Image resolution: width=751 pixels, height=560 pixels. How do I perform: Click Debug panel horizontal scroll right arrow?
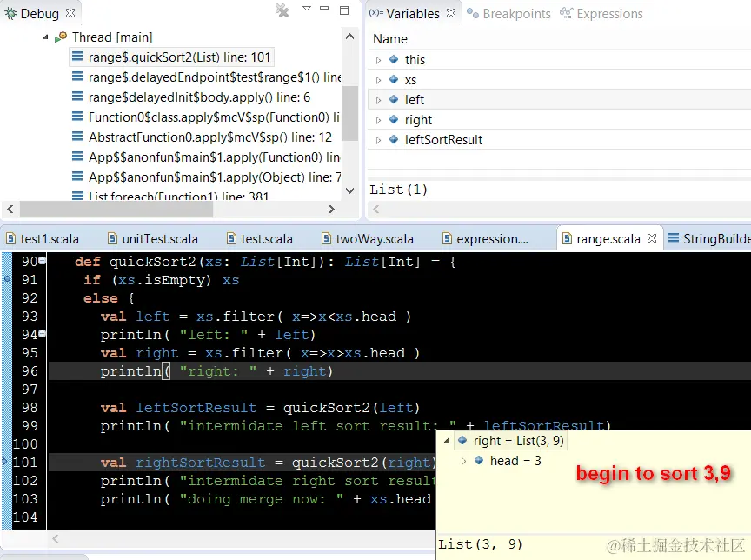point(331,209)
